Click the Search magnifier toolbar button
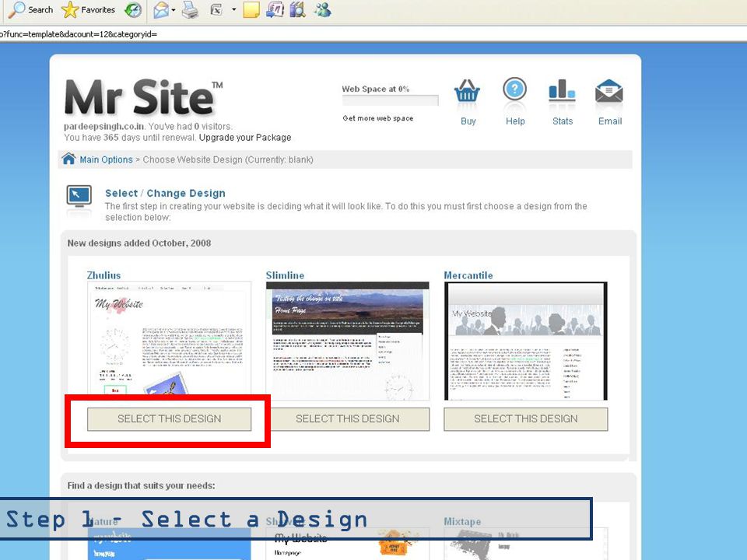The height and width of the screenshot is (560, 747). point(31,9)
